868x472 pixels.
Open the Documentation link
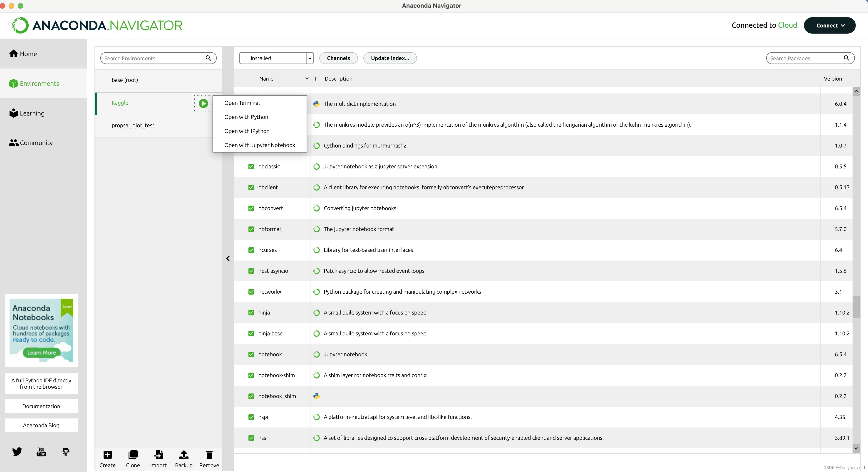41,406
